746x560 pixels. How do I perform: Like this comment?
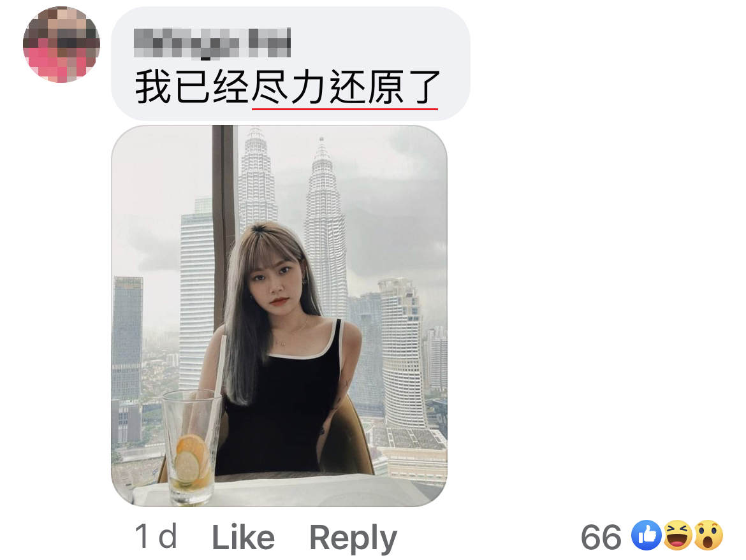pyautogui.click(x=243, y=537)
